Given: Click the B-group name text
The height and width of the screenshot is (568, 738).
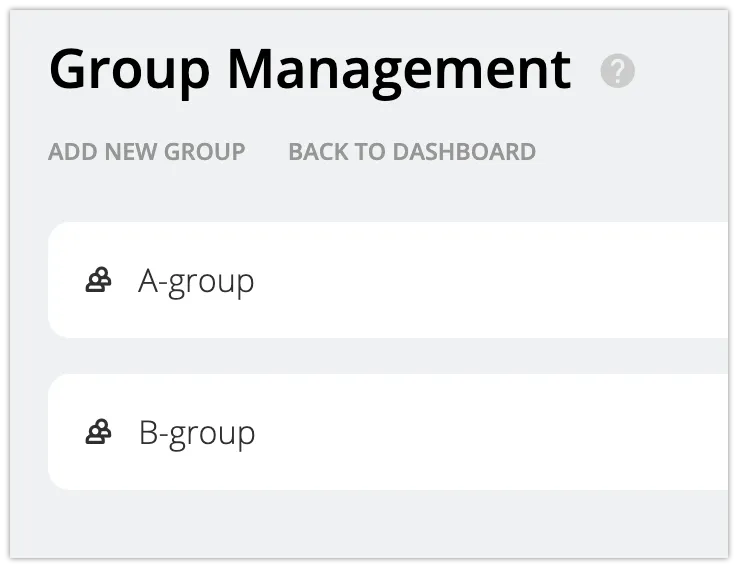Looking at the screenshot, I should tap(197, 433).
